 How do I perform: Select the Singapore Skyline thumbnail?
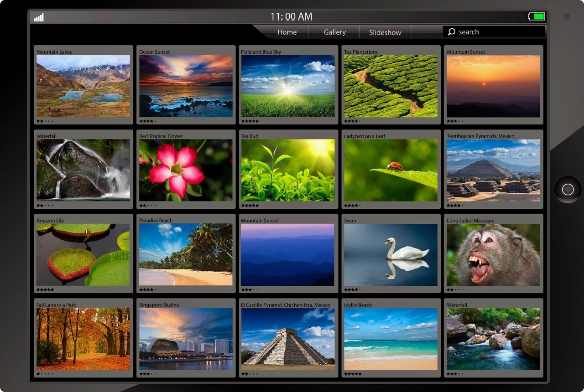pyautogui.click(x=186, y=339)
